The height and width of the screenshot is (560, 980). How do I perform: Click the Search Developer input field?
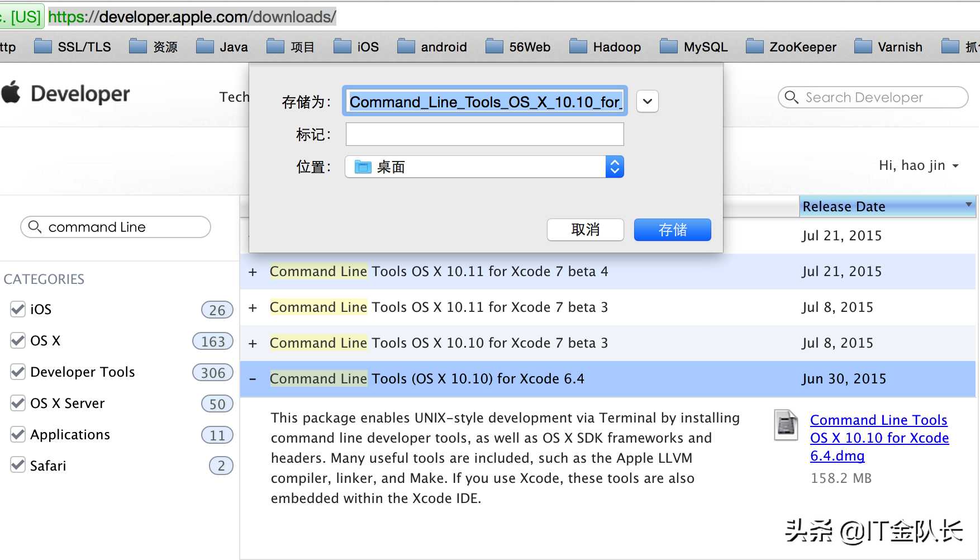(873, 97)
